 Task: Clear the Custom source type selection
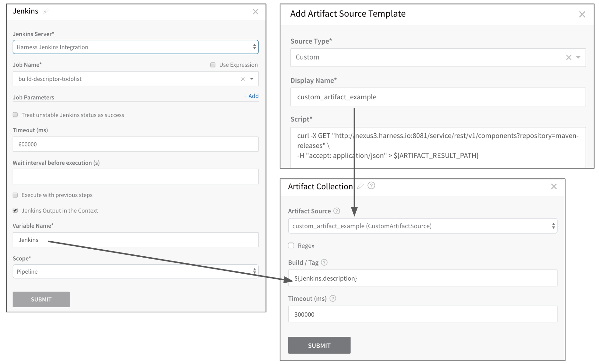[569, 57]
